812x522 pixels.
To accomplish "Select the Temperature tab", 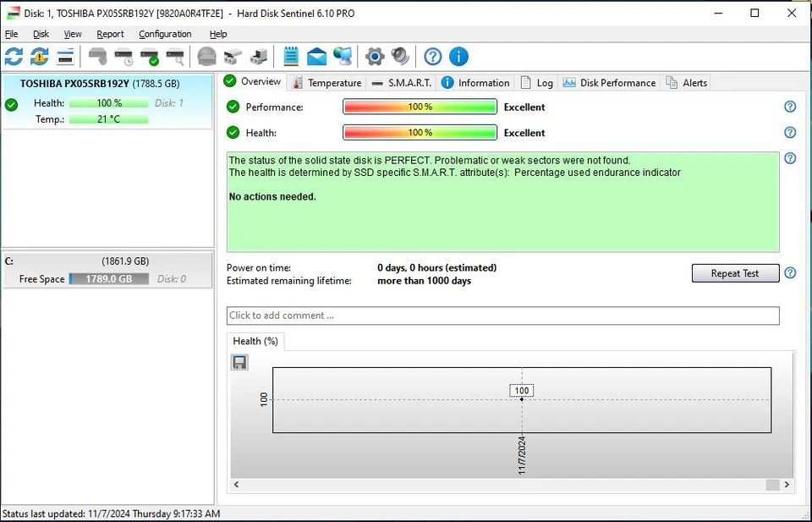I will point(333,82).
